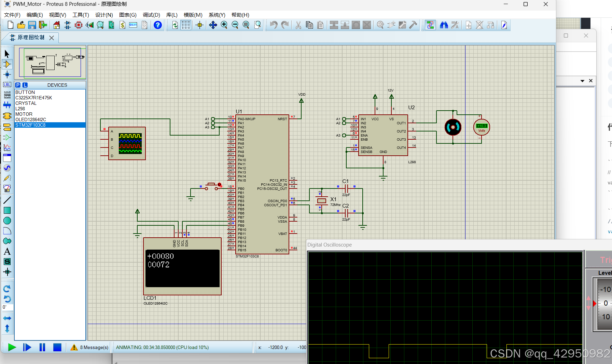Click the P pick-devices button
Viewport: 612px width, 364px height.
pos(18,85)
